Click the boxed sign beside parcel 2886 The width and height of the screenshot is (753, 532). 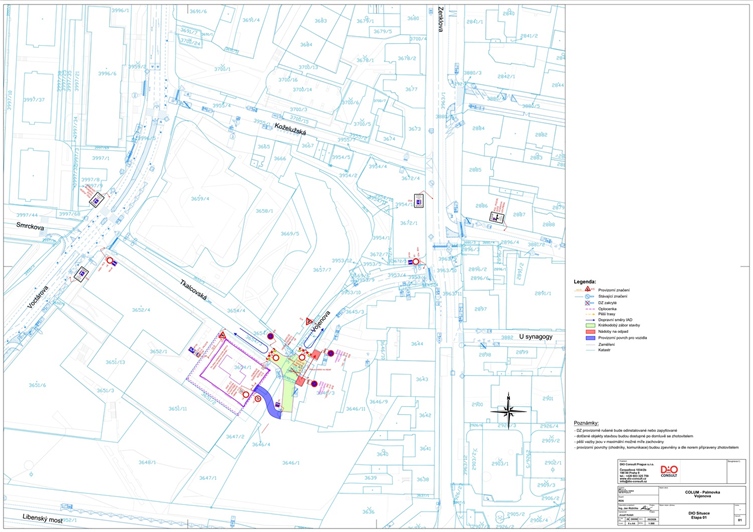click(497, 218)
